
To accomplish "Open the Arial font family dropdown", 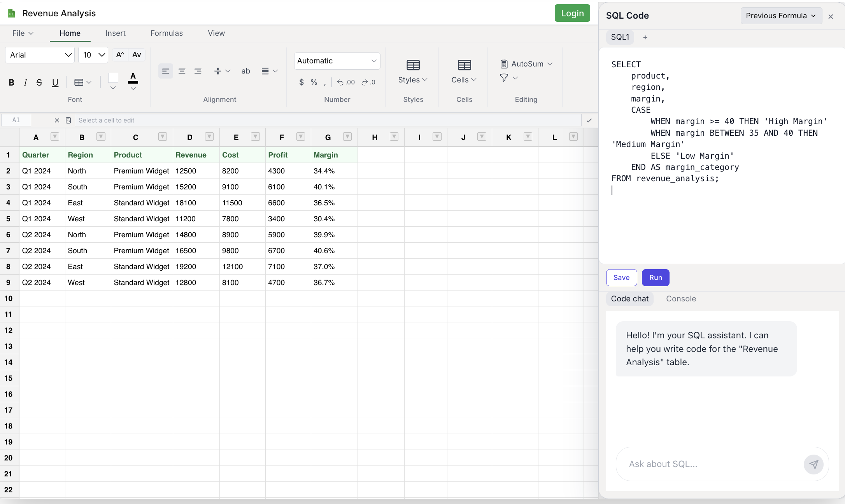I will [x=39, y=55].
